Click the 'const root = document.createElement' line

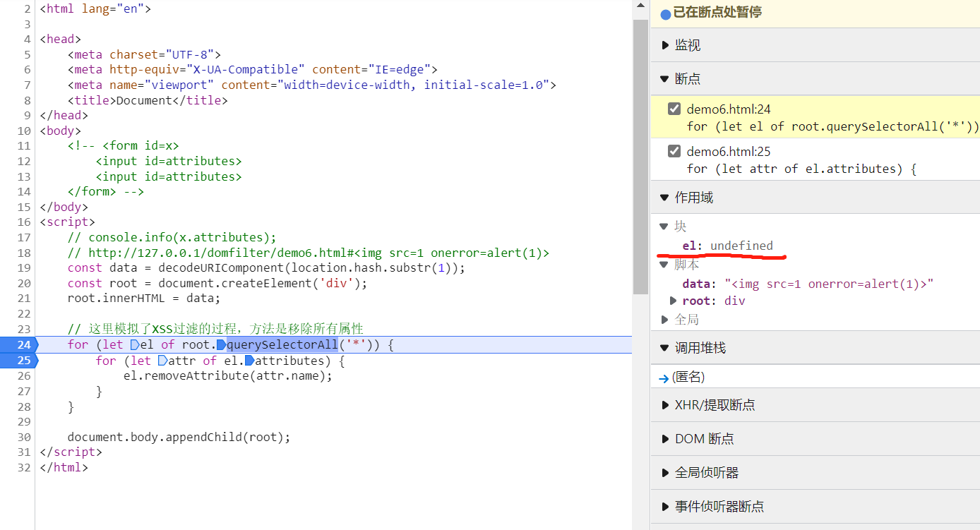217,283
